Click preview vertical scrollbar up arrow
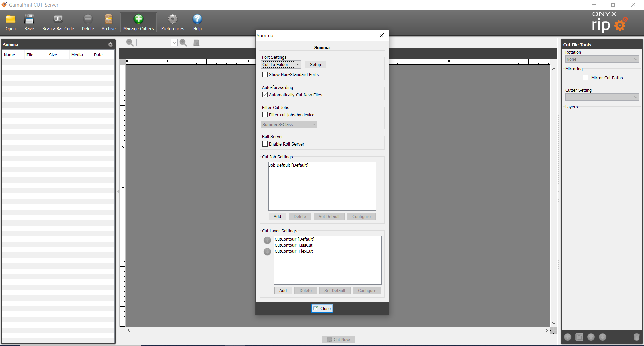 tap(554, 69)
